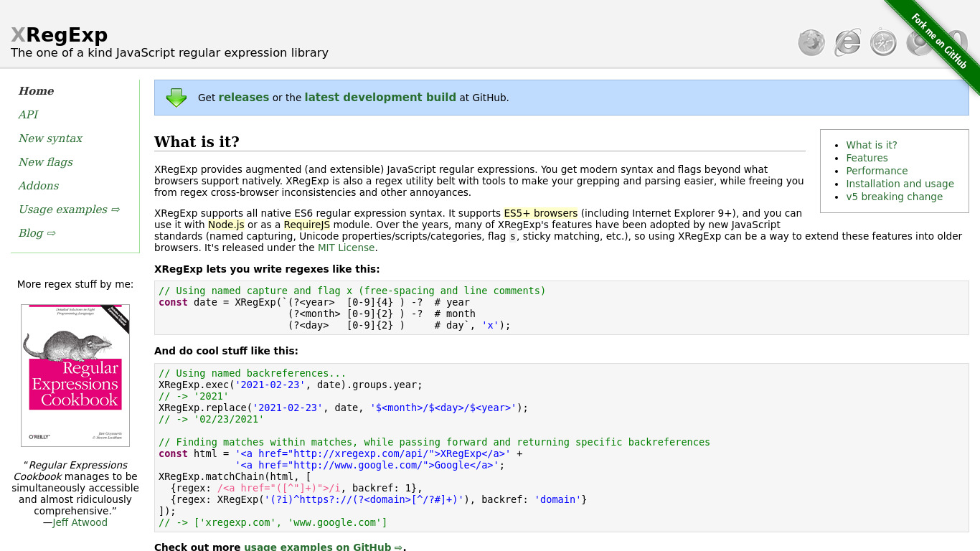This screenshot has height=551, width=980.
Task: Click the highlighted Node.js link
Action: click(226, 225)
